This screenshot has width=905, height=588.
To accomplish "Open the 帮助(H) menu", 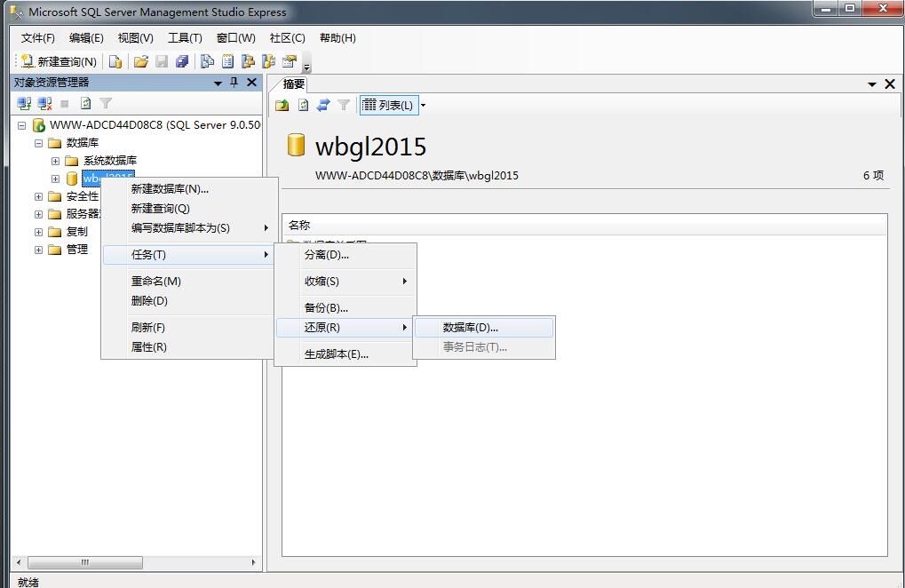I will click(x=337, y=38).
